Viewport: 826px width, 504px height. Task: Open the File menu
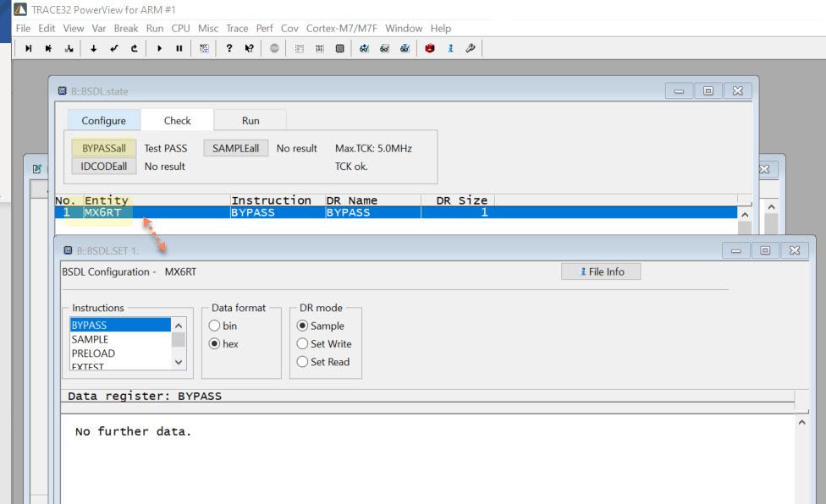pos(23,29)
